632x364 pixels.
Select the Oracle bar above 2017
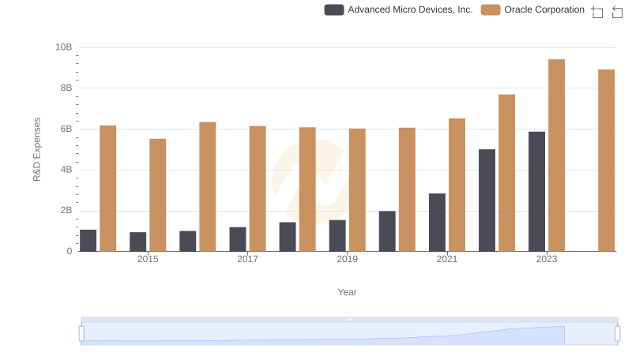(258, 189)
